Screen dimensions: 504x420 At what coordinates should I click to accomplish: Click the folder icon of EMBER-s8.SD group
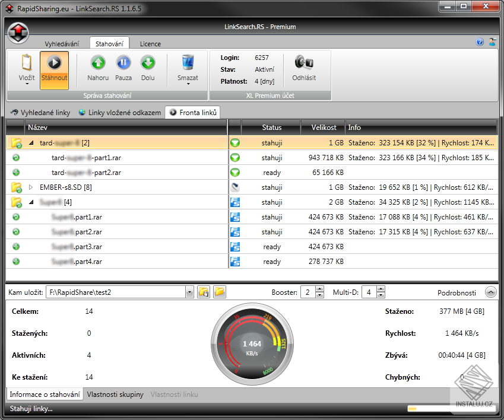(17, 187)
